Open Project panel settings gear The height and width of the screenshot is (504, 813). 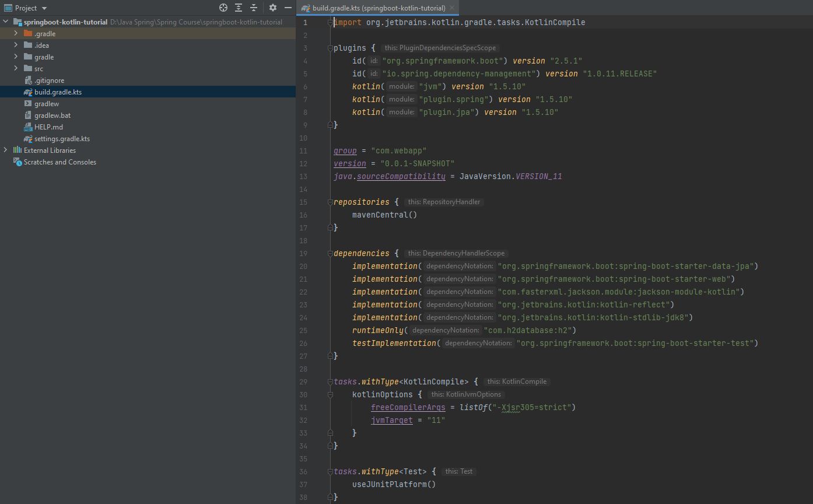(x=272, y=8)
